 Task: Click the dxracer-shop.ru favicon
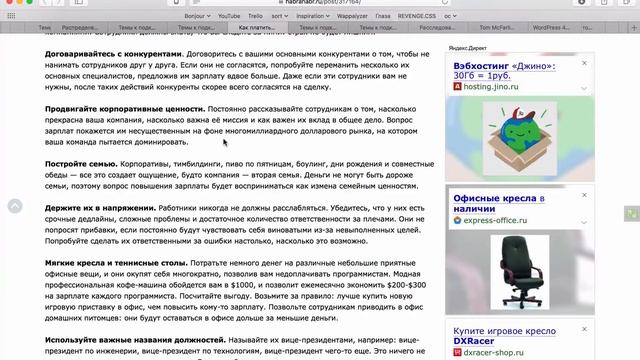coord(457,352)
